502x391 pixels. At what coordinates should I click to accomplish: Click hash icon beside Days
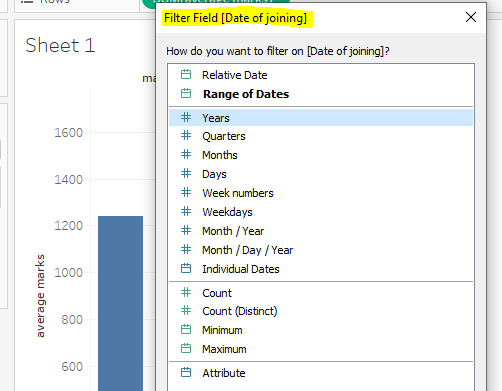[186, 173]
